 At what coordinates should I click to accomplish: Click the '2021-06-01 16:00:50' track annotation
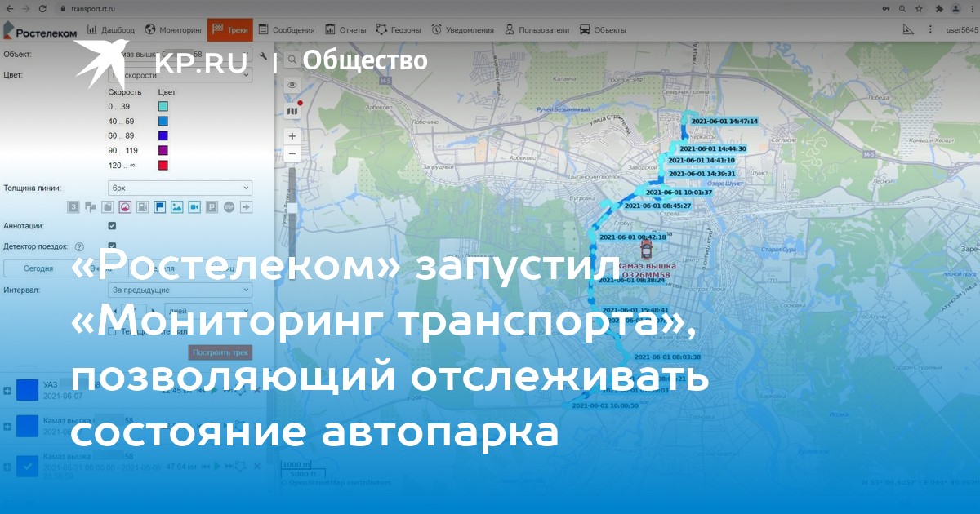(x=604, y=405)
